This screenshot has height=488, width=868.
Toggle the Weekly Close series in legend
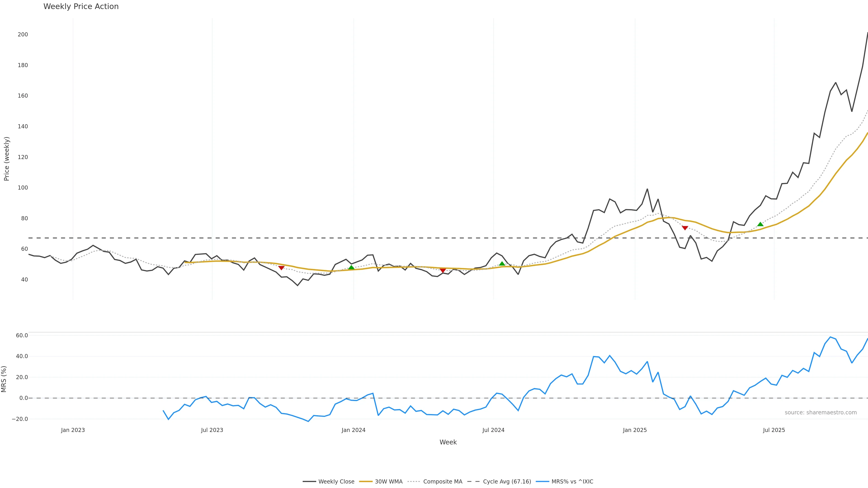coord(336,482)
